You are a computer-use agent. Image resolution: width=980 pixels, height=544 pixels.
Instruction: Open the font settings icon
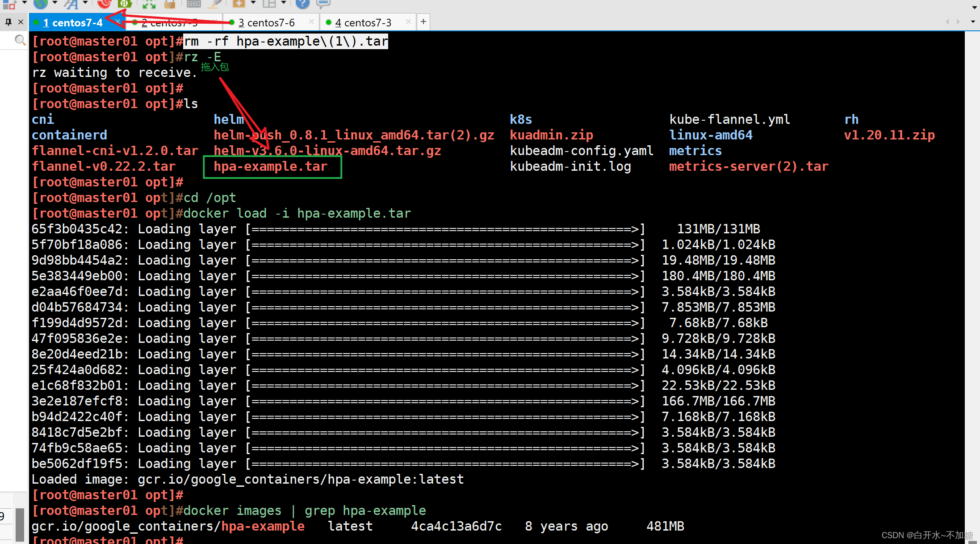tap(71, 4)
